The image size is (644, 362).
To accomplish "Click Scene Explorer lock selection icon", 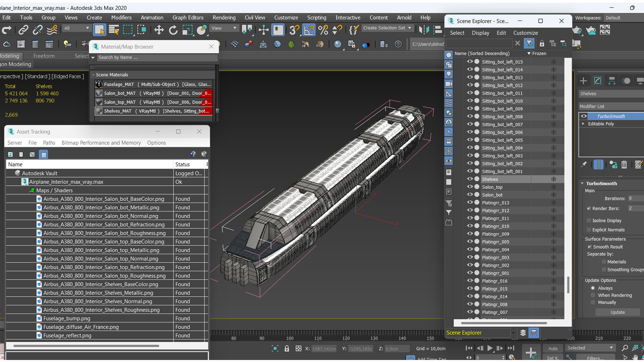I will point(542,43).
